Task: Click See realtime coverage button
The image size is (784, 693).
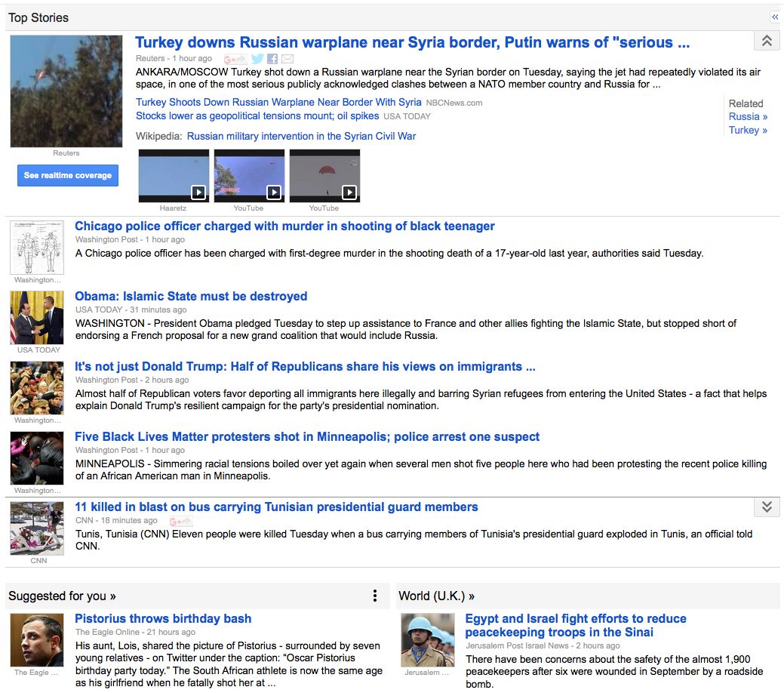Action: tap(68, 175)
